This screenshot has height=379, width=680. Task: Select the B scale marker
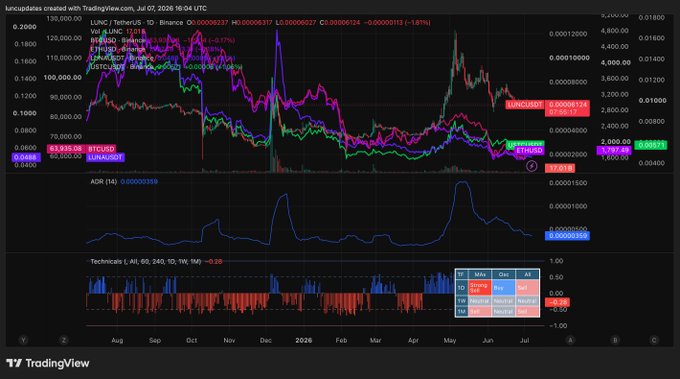point(615,340)
